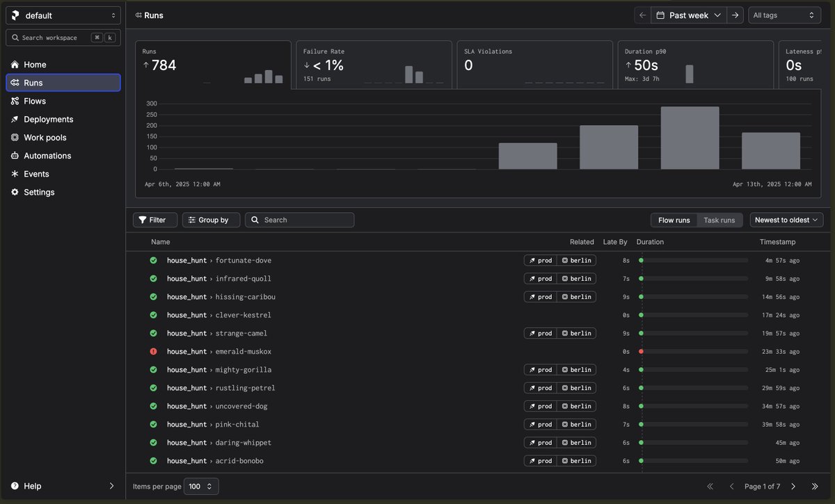Click berlin tag on daring-whippet row

(x=576, y=443)
